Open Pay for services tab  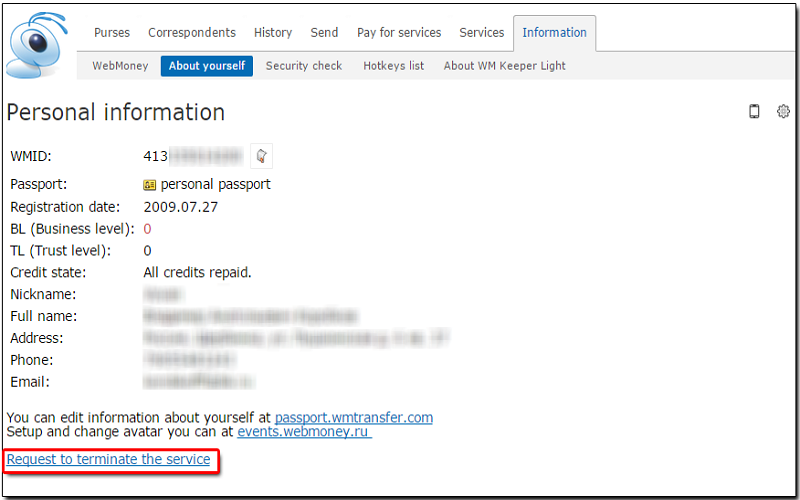pos(399,33)
